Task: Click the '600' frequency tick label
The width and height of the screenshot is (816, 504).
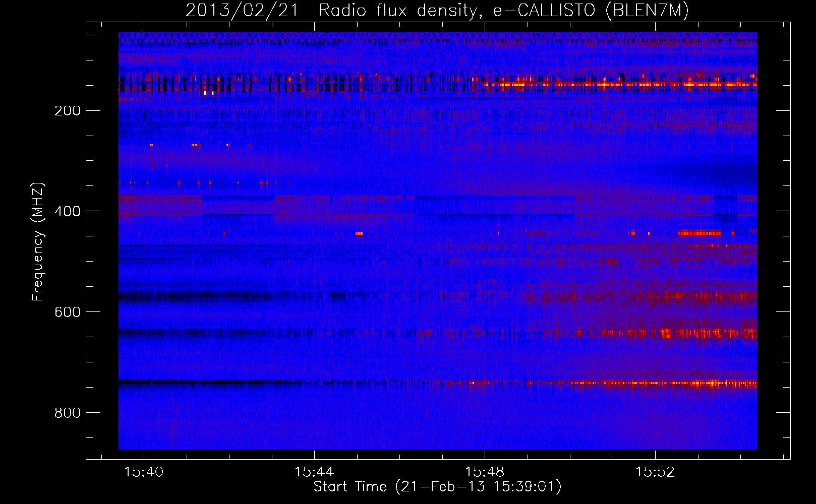Action: pos(68,312)
